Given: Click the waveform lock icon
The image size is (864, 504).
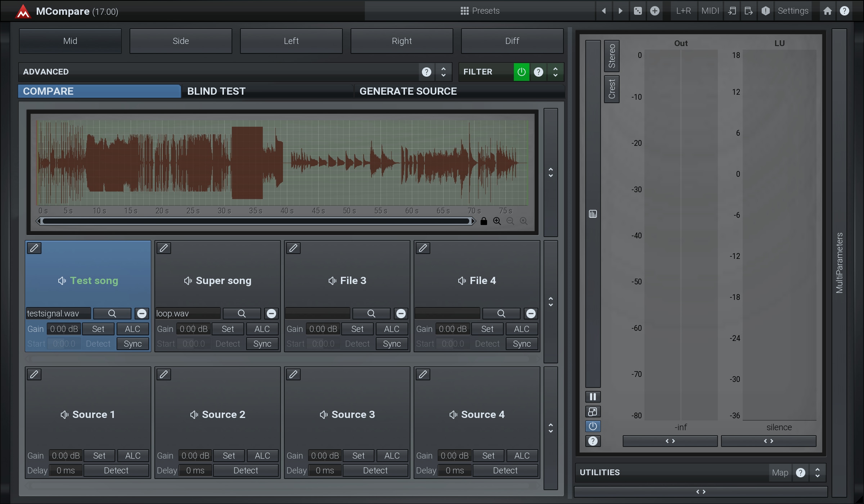Looking at the screenshot, I should [x=484, y=221].
